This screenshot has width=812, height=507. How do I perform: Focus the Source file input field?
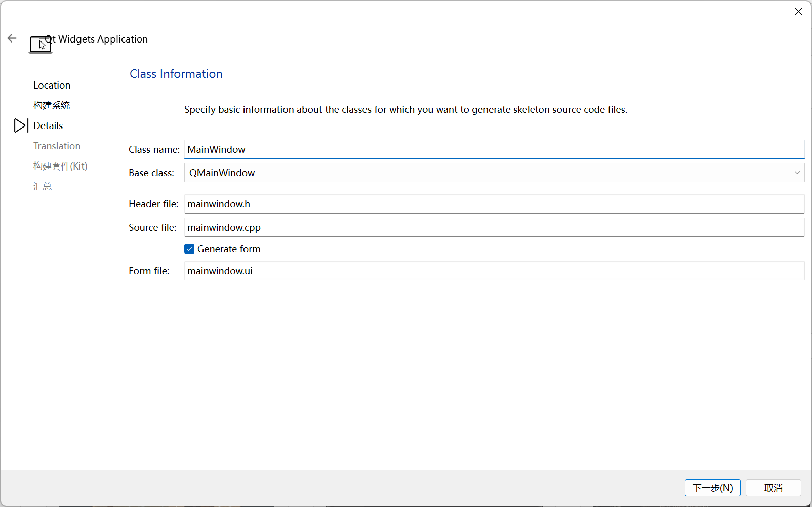coord(494,227)
